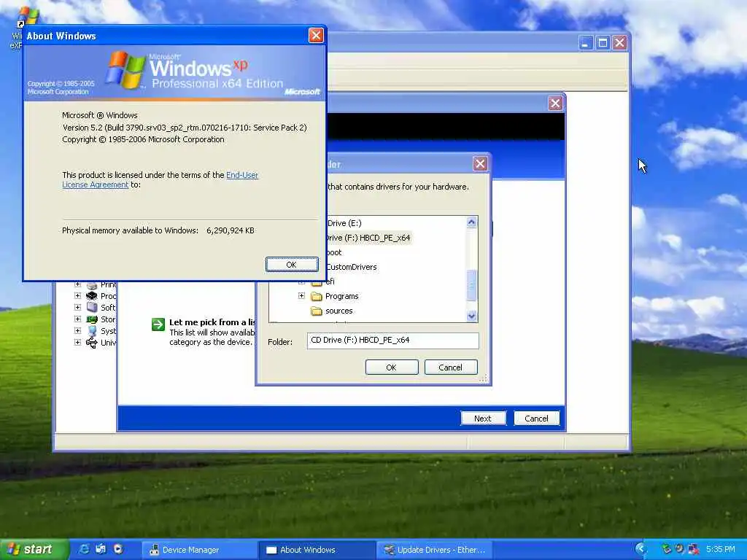Switch to Update Drivers taskbar button

click(x=435, y=550)
